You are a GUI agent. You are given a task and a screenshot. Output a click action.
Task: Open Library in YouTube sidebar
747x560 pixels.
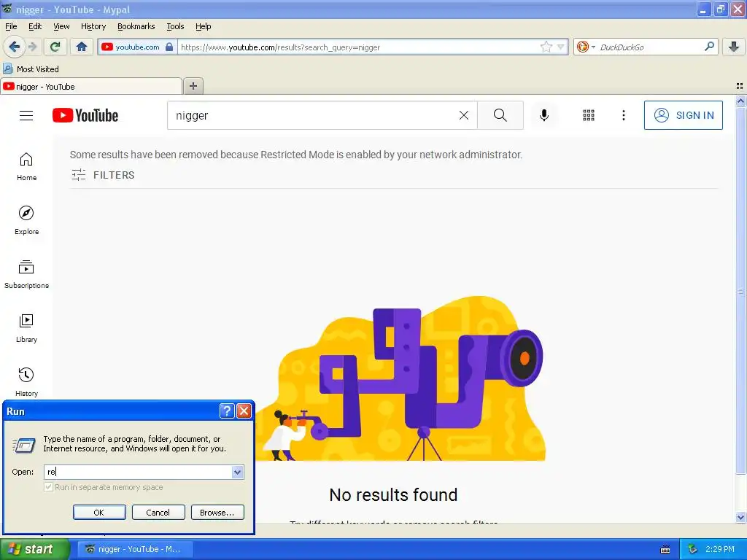coord(27,328)
